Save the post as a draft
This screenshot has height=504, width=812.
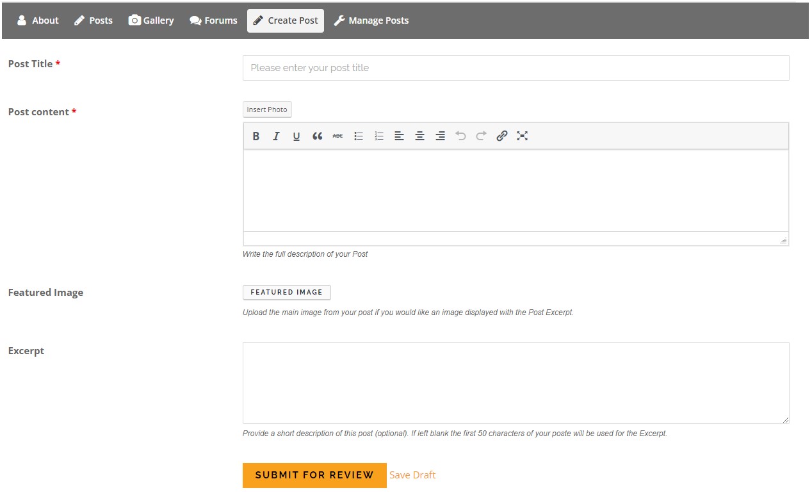point(412,475)
